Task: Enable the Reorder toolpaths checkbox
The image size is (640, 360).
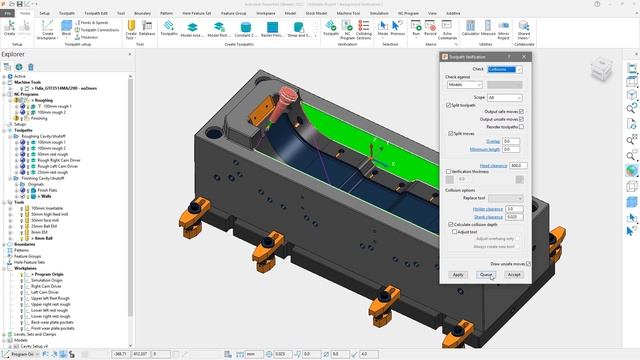Action: (x=521, y=127)
